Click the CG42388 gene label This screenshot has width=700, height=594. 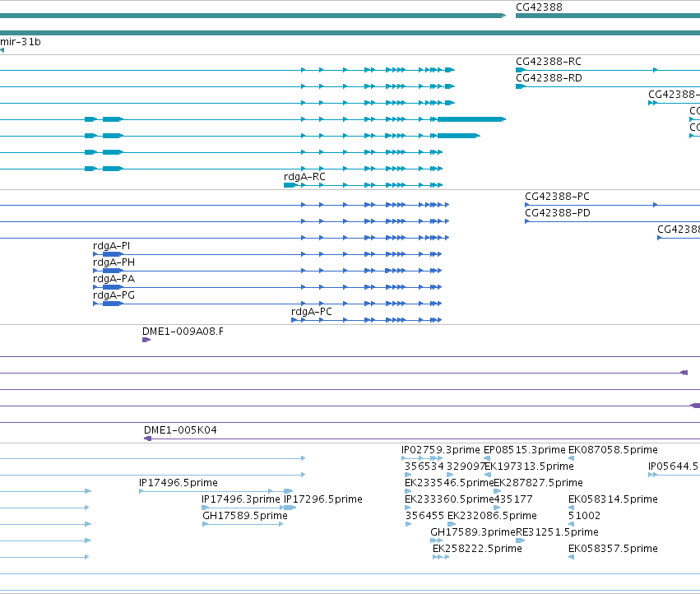[539, 7]
